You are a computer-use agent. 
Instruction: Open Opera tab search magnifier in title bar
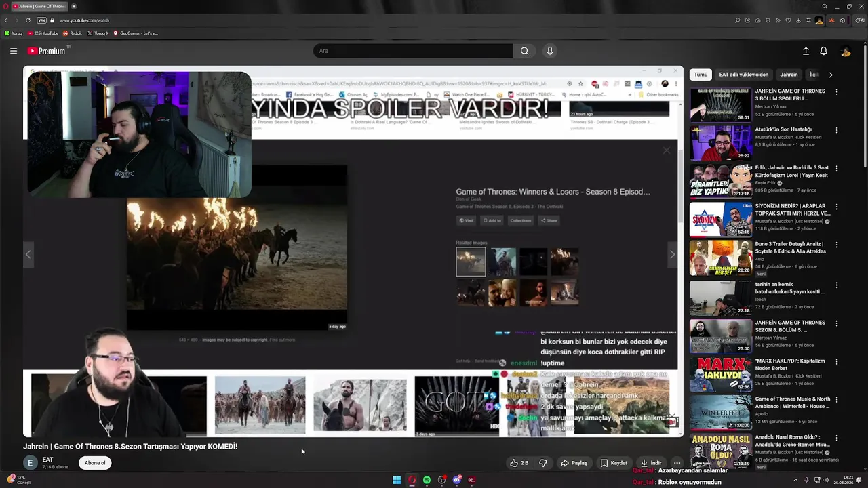click(825, 6)
